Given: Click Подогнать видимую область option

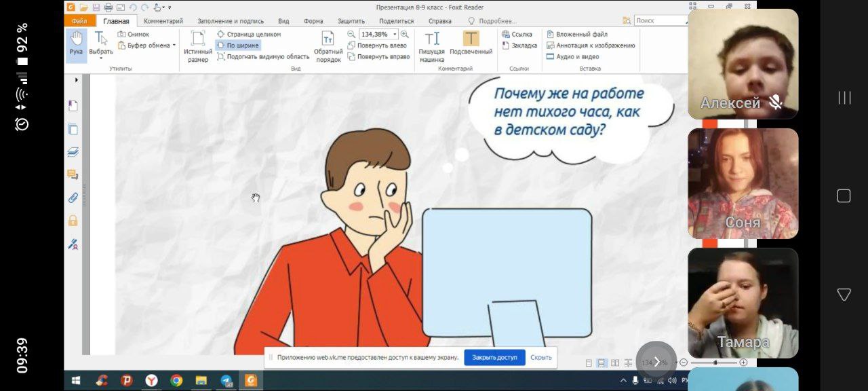Looking at the screenshot, I should (x=263, y=57).
